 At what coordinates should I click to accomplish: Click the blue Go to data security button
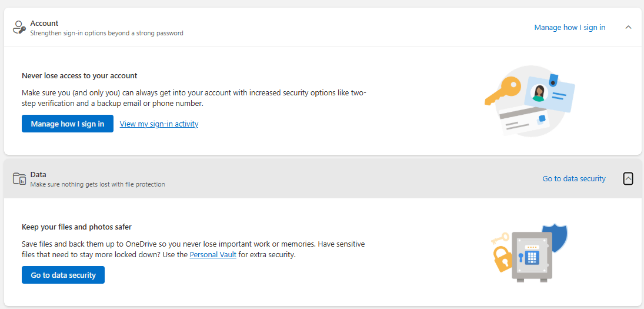pos(64,275)
